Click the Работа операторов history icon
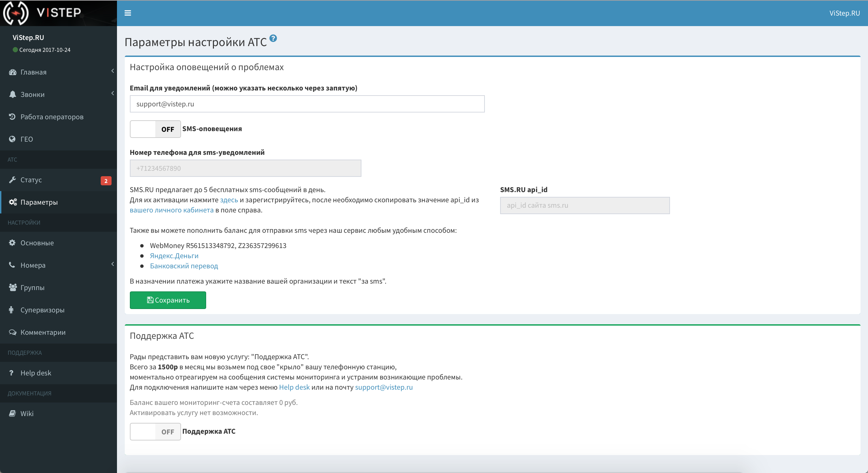Screen dimensions: 868x473 coord(13,117)
